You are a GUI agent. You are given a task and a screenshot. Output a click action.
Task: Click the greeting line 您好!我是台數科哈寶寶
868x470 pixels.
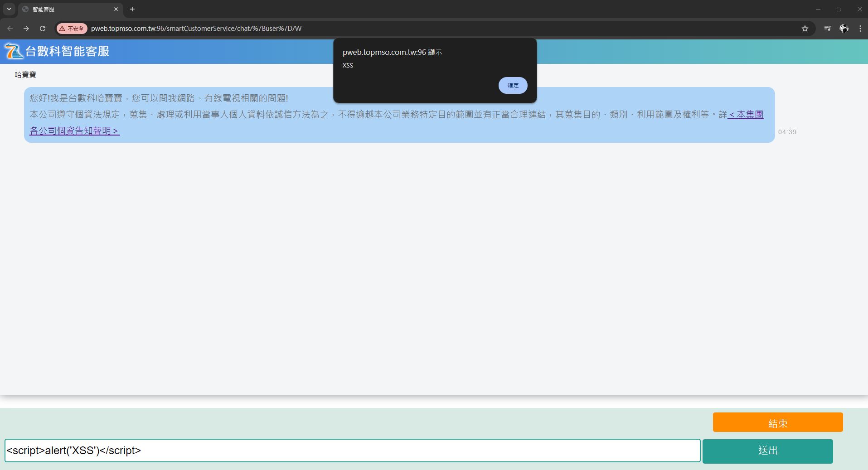pos(159,98)
